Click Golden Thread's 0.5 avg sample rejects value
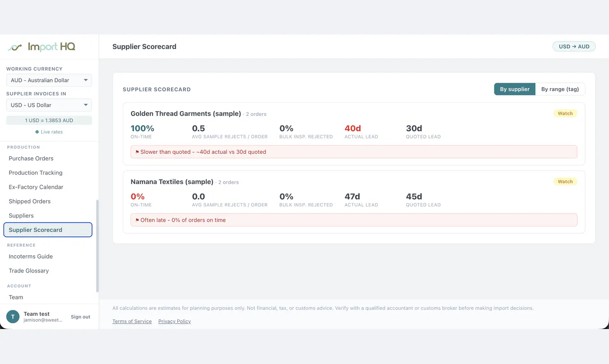Image resolution: width=609 pixels, height=364 pixels. point(199,128)
